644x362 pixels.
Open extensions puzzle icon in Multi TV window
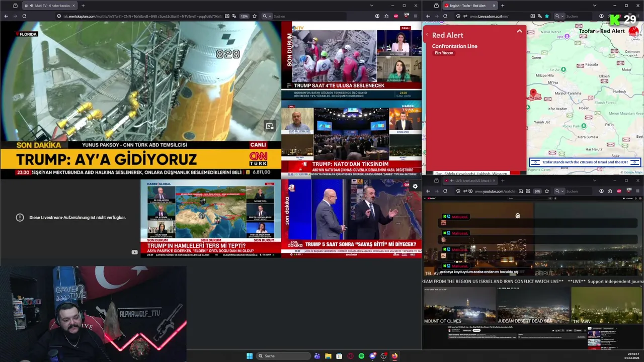tap(387, 16)
